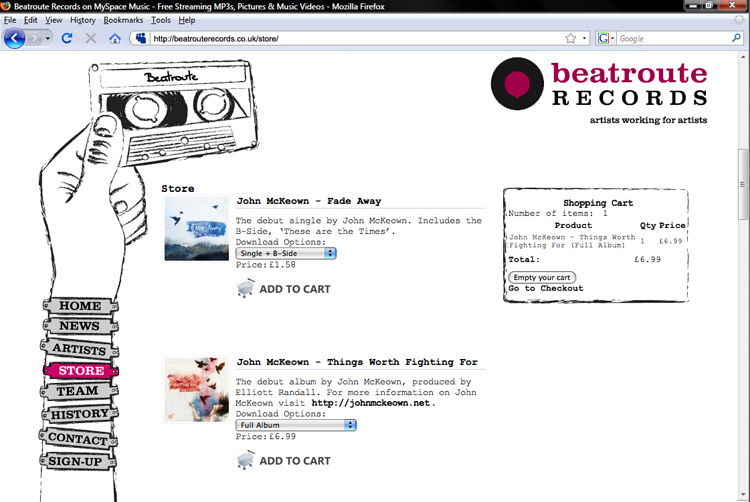Click the John McKeown - Things Worth Fighting For title
The height and width of the screenshot is (502, 750).
pos(357,362)
